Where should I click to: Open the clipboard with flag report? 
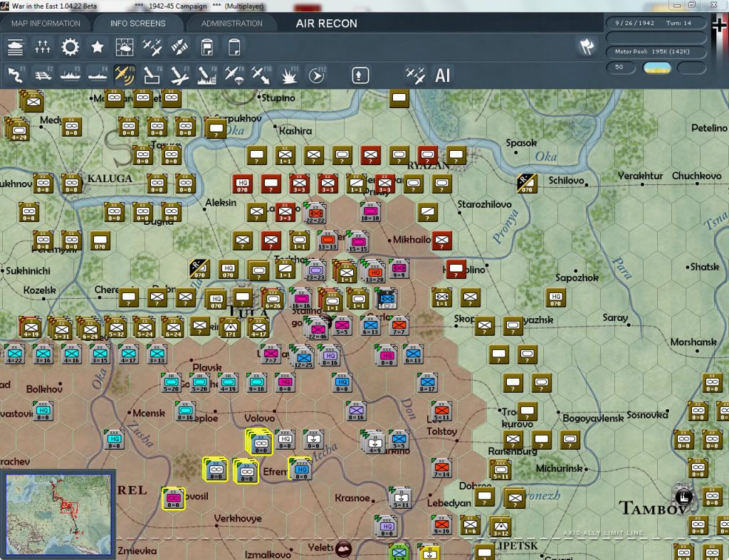tap(207, 48)
